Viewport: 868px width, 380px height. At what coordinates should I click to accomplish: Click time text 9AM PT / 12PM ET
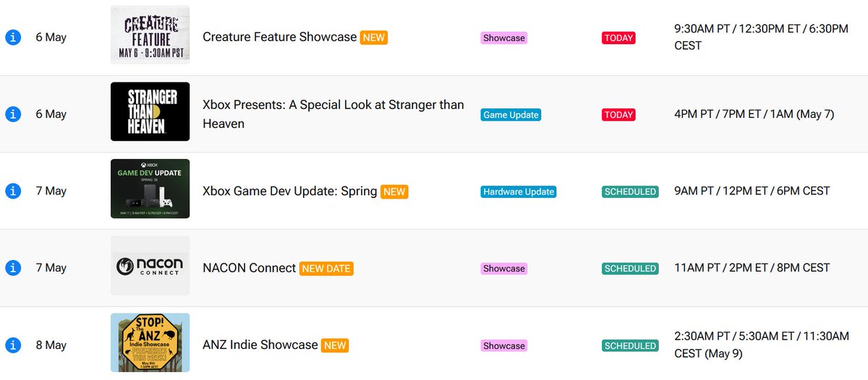point(752,191)
